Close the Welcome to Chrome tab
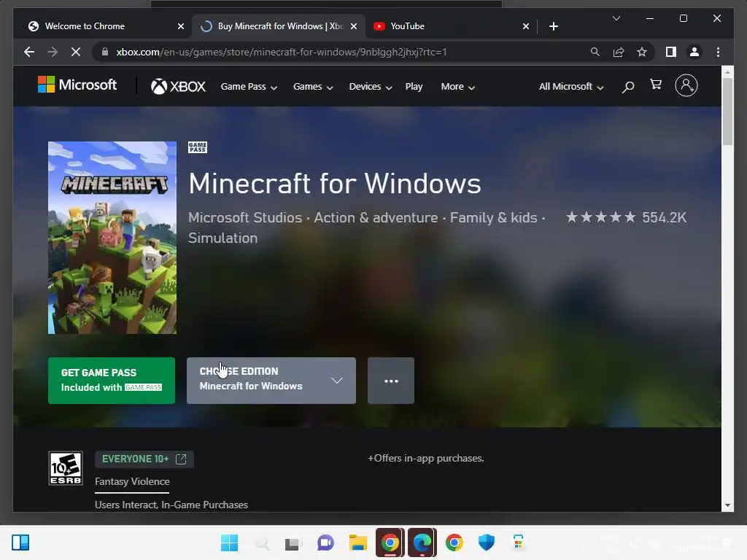Image resolution: width=747 pixels, height=560 pixels. [x=181, y=26]
